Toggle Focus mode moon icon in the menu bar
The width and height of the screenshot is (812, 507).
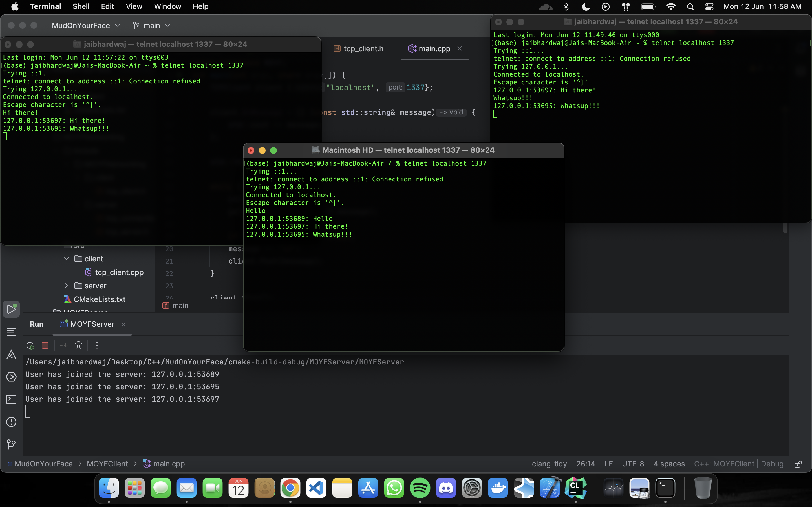point(586,7)
